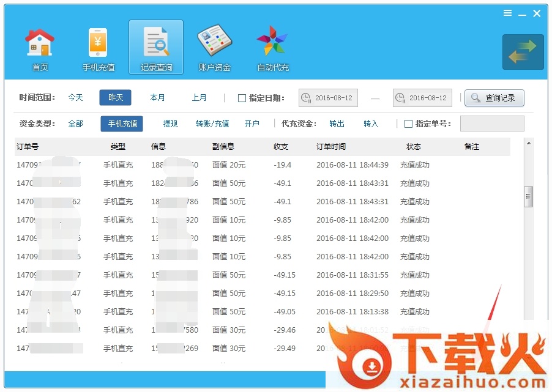Enable the 指定单号 checkbox
The height and width of the screenshot is (392, 552).
point(408,124)
